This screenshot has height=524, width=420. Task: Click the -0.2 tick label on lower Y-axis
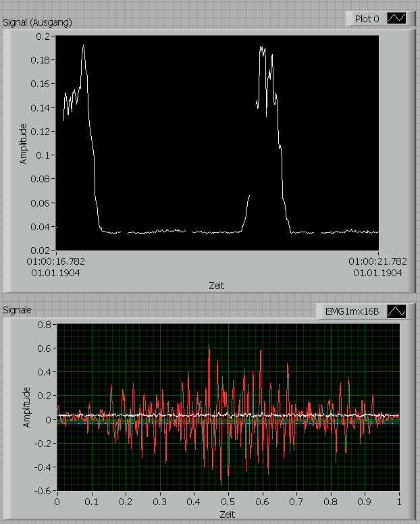click(43, 444)
